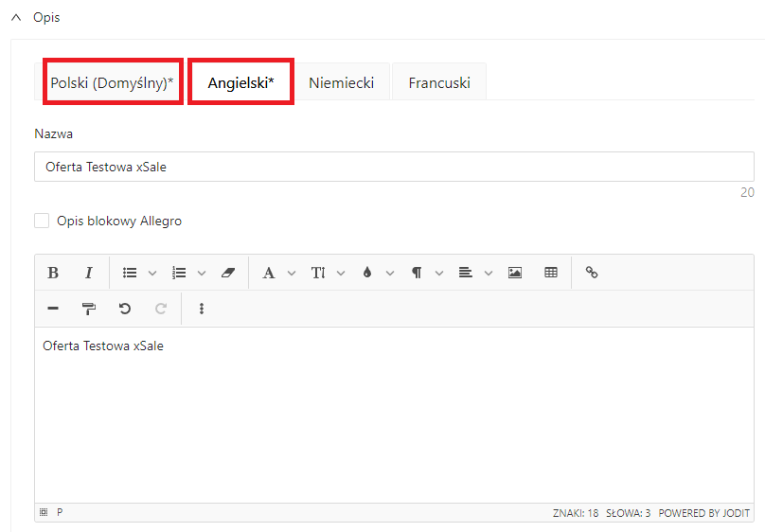Clear formatting with eraser icon
The width and height of the screenshot is (765, 532).
tap(227, 273)
